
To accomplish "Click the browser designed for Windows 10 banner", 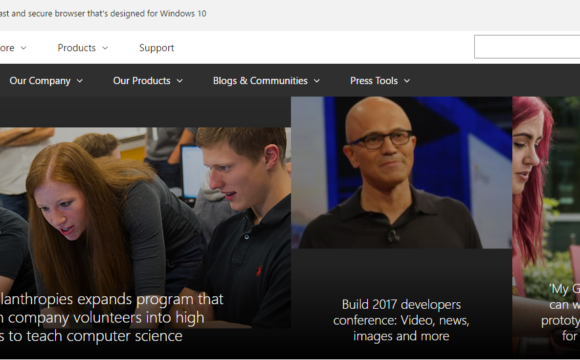I will 103,14.
